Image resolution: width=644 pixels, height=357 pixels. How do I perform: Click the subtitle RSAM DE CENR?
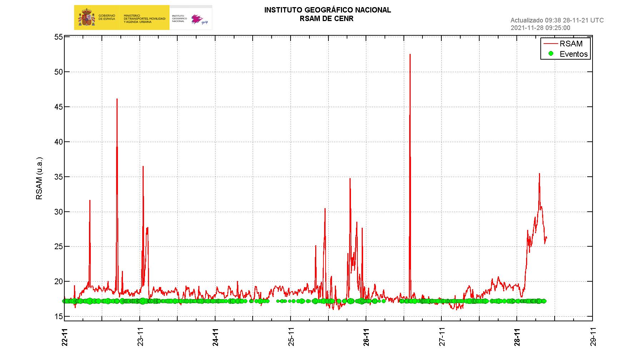(327, 19)
